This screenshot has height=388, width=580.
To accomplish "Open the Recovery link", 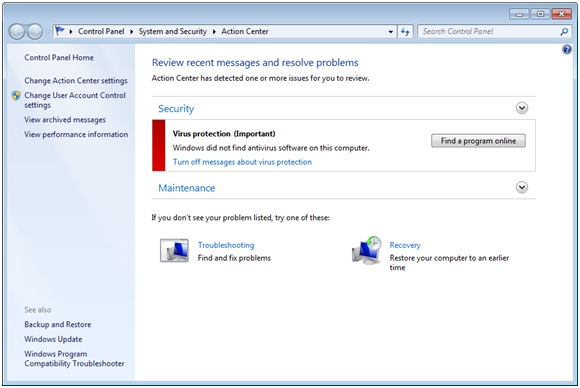I will [x=405, y=245].
